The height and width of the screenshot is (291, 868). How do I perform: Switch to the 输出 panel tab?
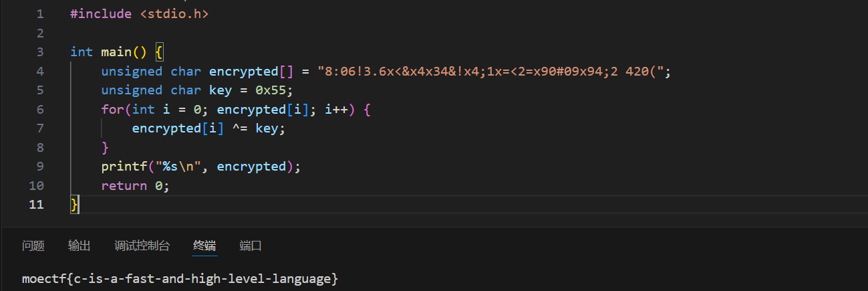click(x=79, y=246)
